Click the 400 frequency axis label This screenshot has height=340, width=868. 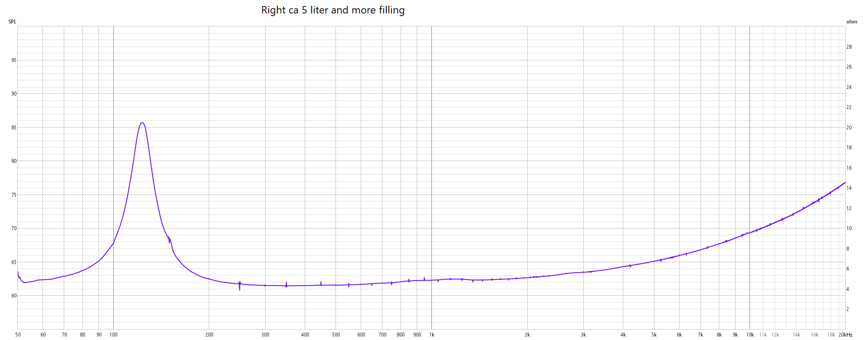coord(305,335)
